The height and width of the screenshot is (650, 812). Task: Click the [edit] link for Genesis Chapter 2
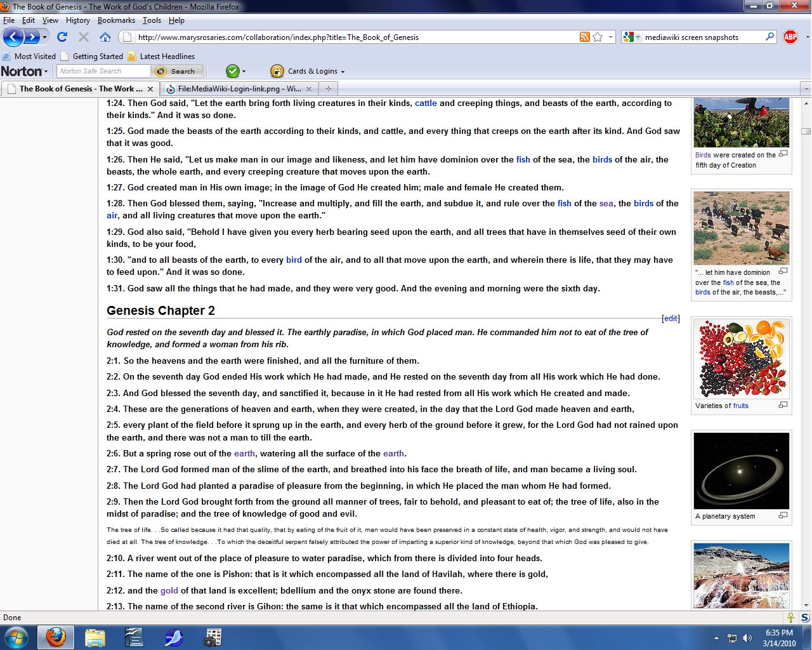(x=671, y=319)
